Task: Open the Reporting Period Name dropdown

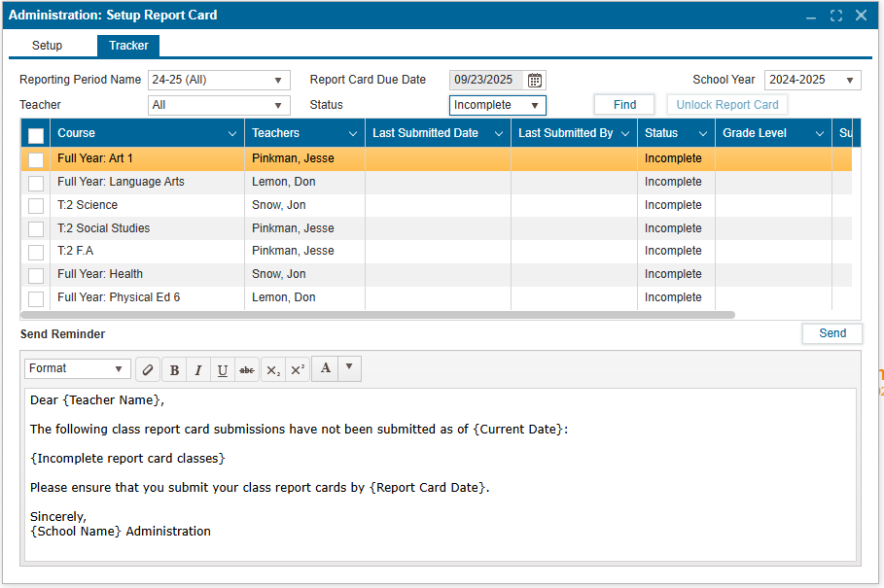Action: [219, 81]
